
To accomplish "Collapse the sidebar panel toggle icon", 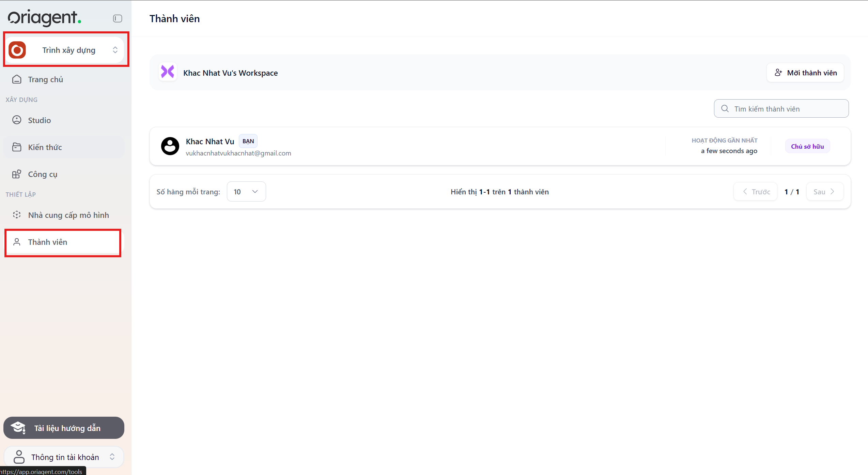I will (x=118, y=18).
